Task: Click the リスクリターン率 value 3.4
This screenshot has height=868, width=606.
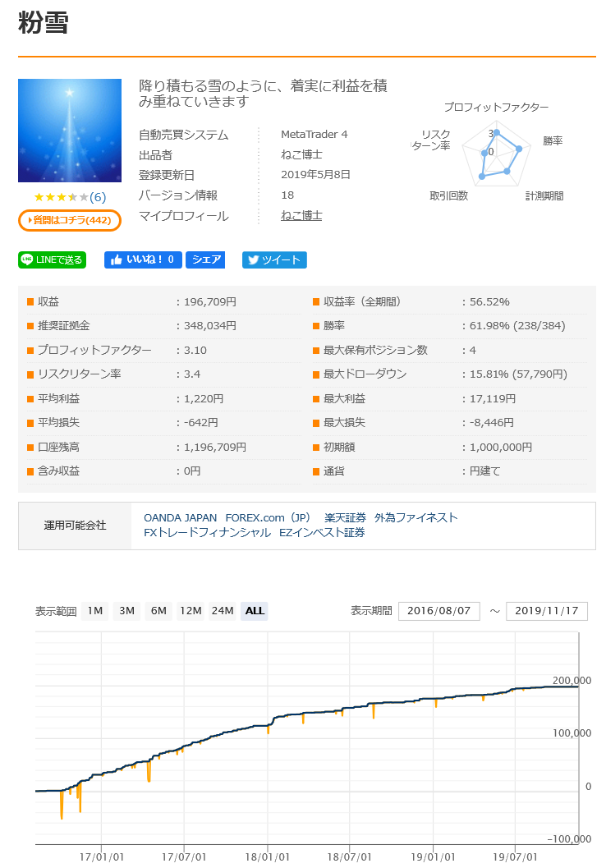Action: [192, 374]
